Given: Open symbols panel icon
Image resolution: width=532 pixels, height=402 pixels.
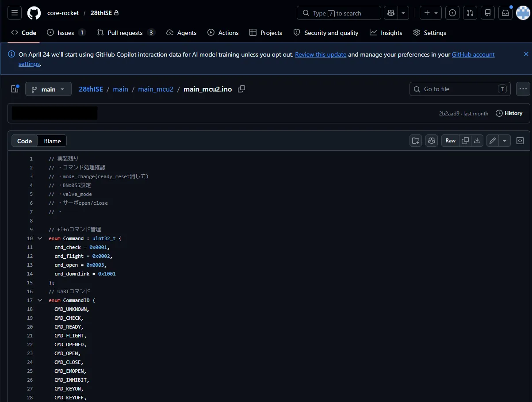Looking at the screenshot, I should point(520,141).
